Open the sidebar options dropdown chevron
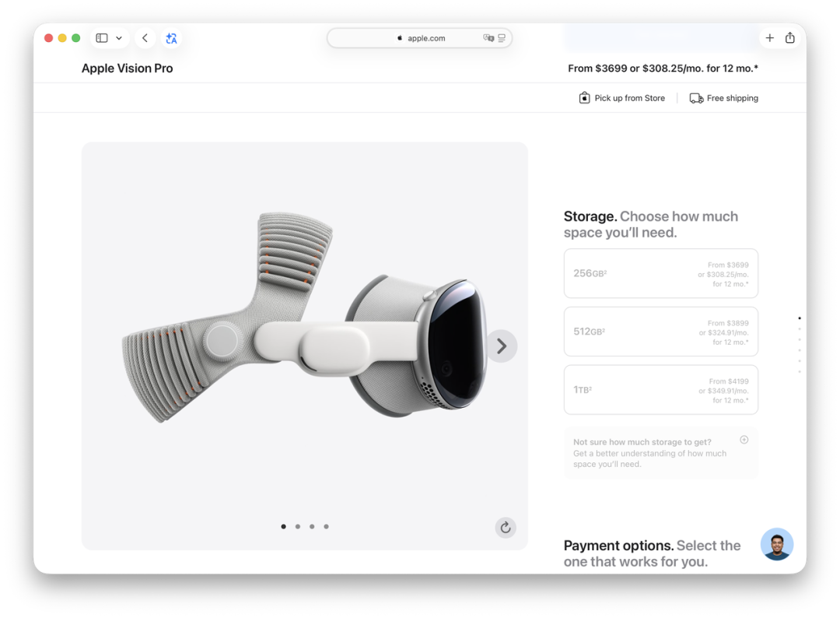 (119, 38)
